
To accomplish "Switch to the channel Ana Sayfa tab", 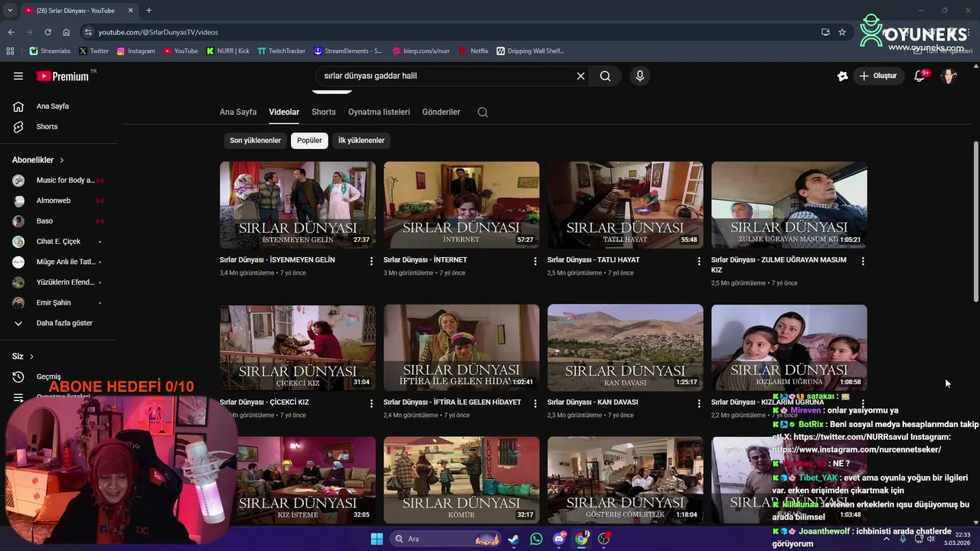I will (x=238, y=112).
